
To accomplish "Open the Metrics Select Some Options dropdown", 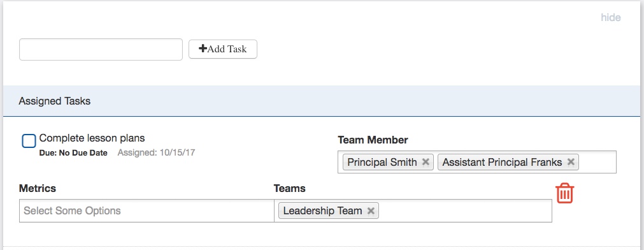I will click(147, 211).
